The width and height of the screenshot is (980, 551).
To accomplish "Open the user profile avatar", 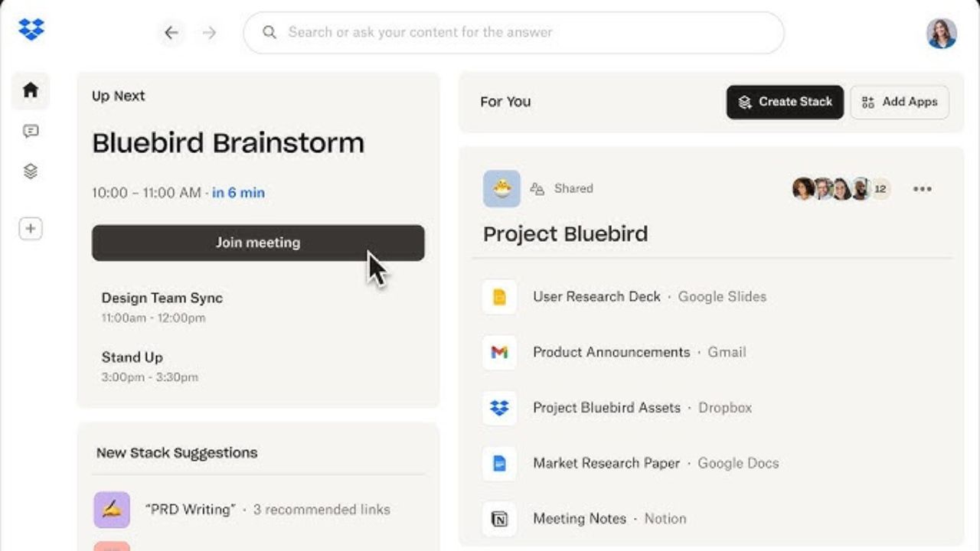I will tap(941, 34).
